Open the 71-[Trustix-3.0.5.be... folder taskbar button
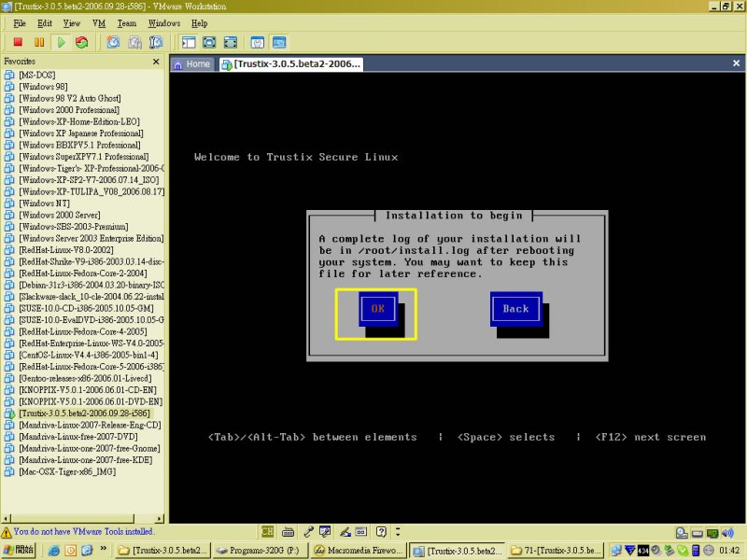The width and height of the screenshot is (747, 560). (556, 551)
